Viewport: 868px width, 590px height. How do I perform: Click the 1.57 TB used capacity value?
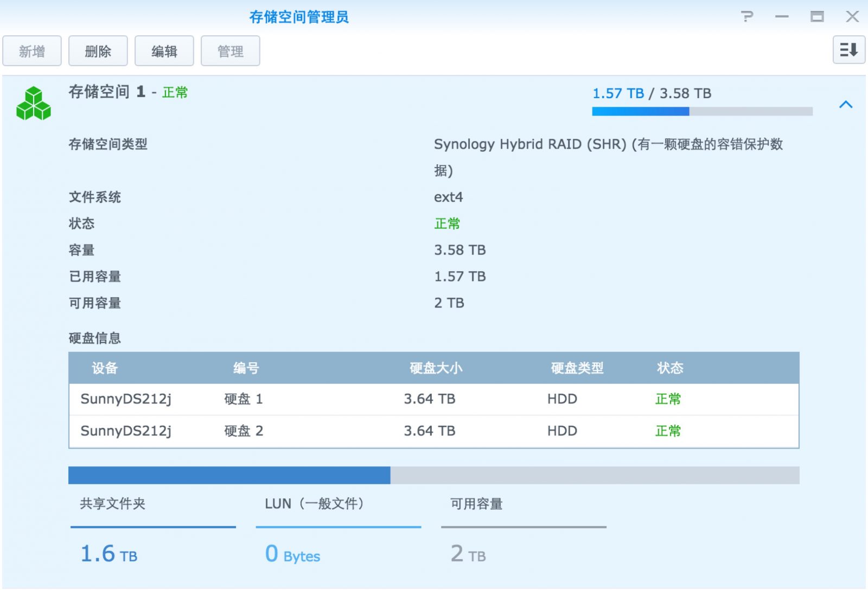(460, 277)
